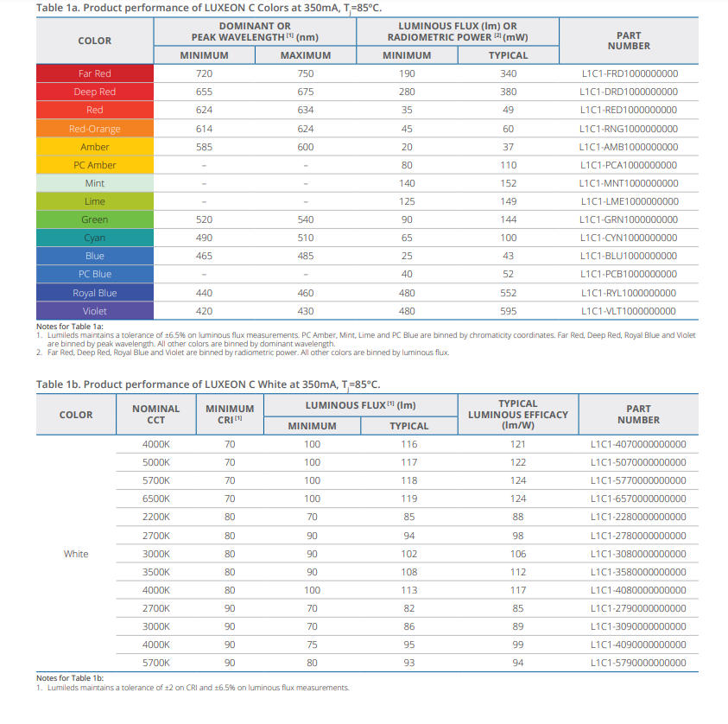Viewport: 728px width, 724px height.
Task: Click part number L1C1-DRD1000000000
Action: tap(629, 92)
